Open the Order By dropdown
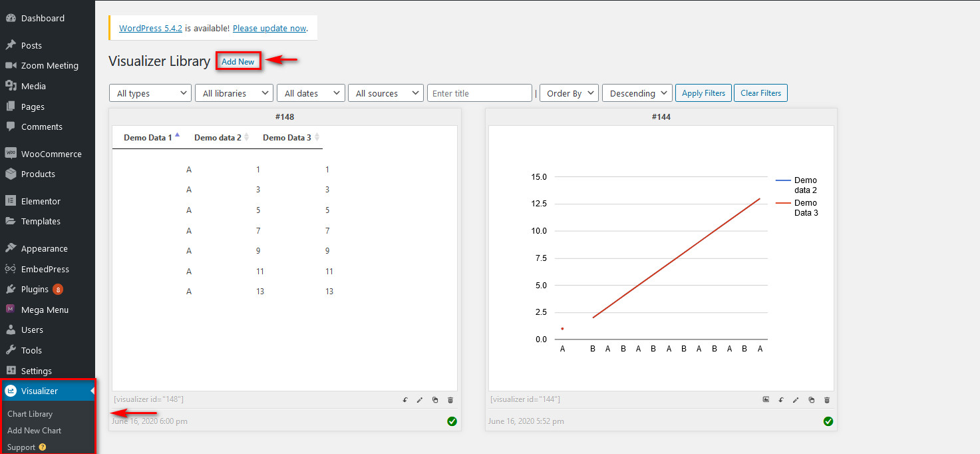980x454 pixels. point(569,93)
